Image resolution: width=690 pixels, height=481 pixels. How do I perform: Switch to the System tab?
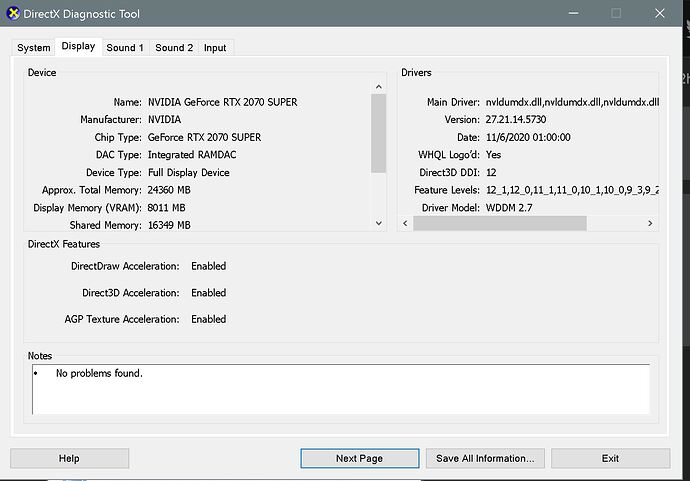pos(33,48)
